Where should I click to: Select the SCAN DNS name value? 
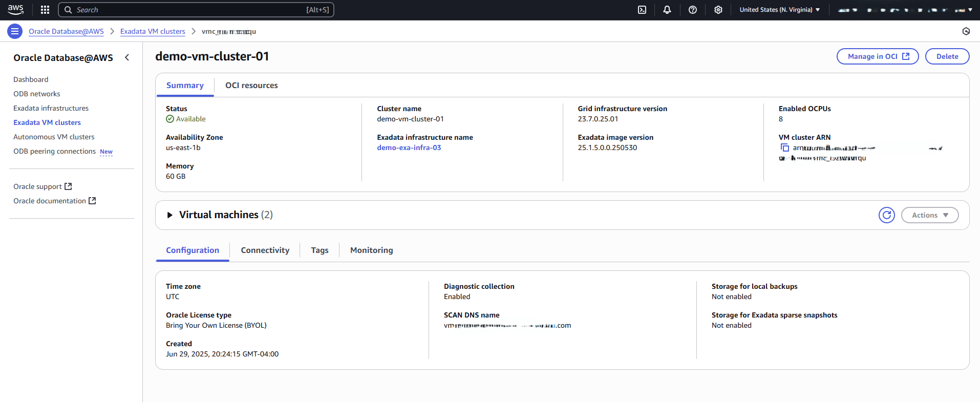click(x=507, y=325)
